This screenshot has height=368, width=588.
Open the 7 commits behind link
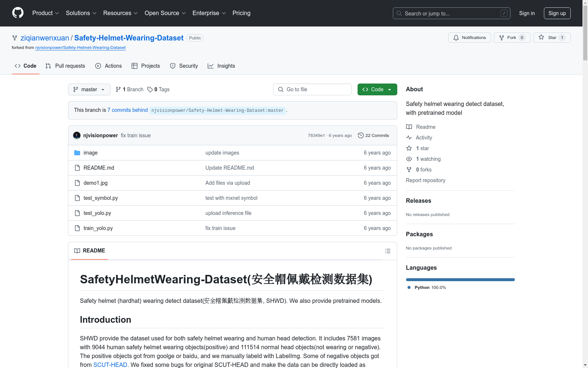[x=128, y=110]
